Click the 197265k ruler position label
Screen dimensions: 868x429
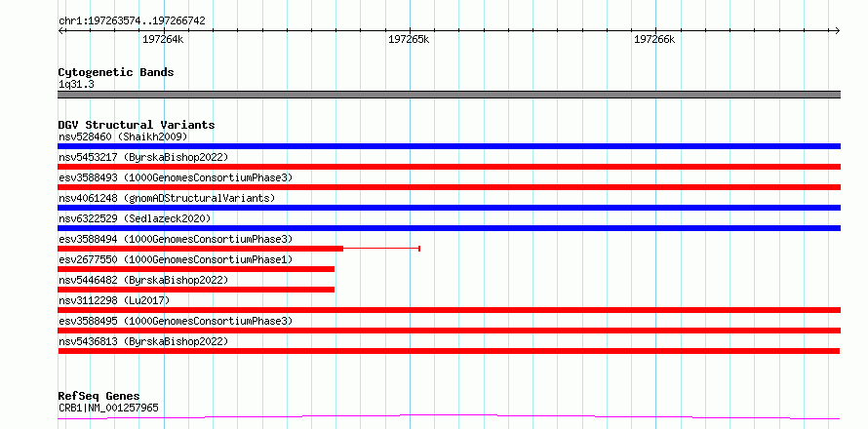pos(409,40)
